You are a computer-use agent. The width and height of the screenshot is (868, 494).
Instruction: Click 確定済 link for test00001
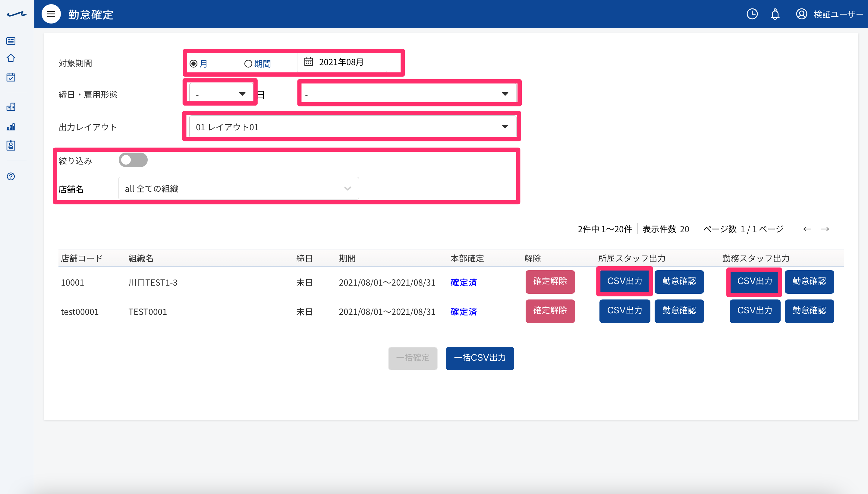(464, 312)
